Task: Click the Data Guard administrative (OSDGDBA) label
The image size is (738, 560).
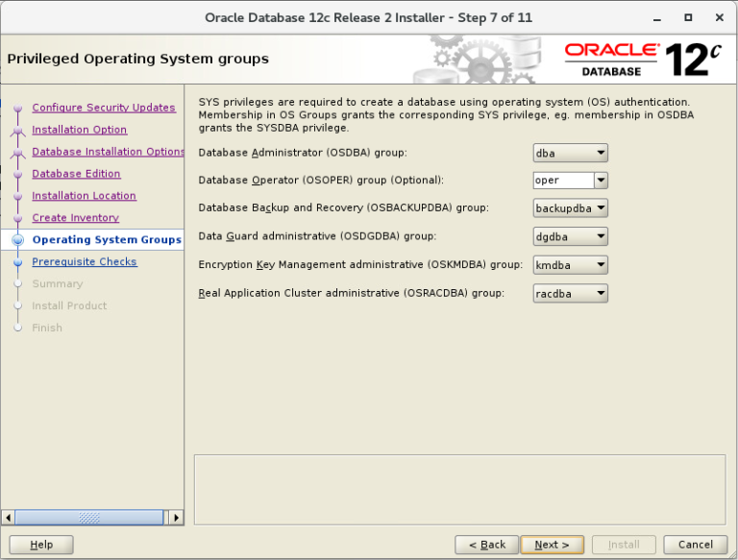Action: 317,236
